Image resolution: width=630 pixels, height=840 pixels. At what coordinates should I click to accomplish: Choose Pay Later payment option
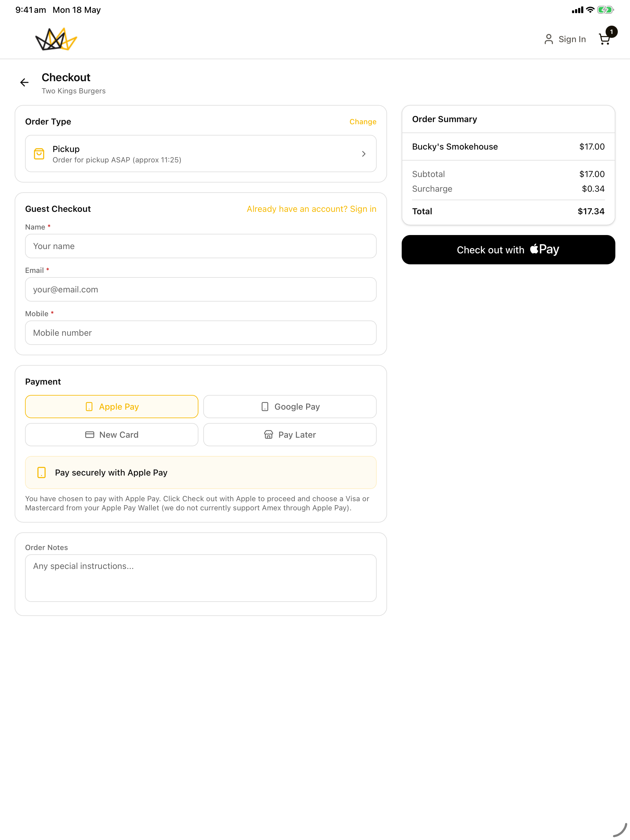click(290, 435)
